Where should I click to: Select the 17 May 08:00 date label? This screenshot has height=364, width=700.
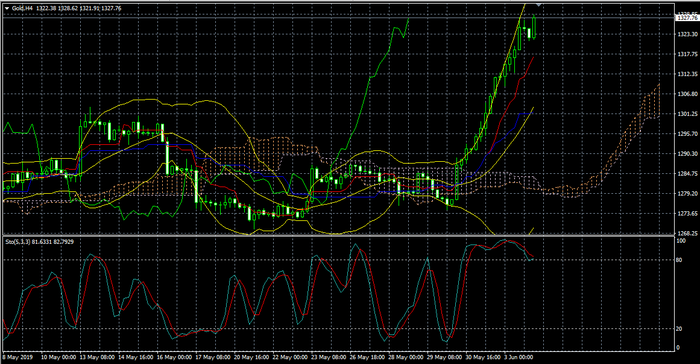click(212, 357)
